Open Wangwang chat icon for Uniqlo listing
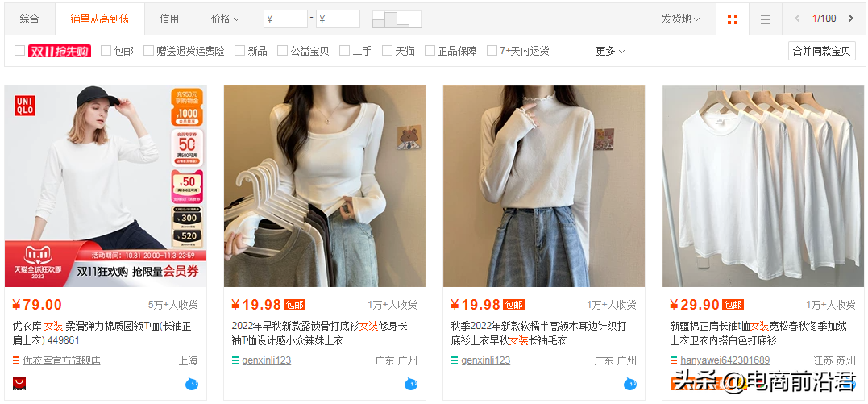This screenshot has width=868, height=404. (x=192, y=384)
